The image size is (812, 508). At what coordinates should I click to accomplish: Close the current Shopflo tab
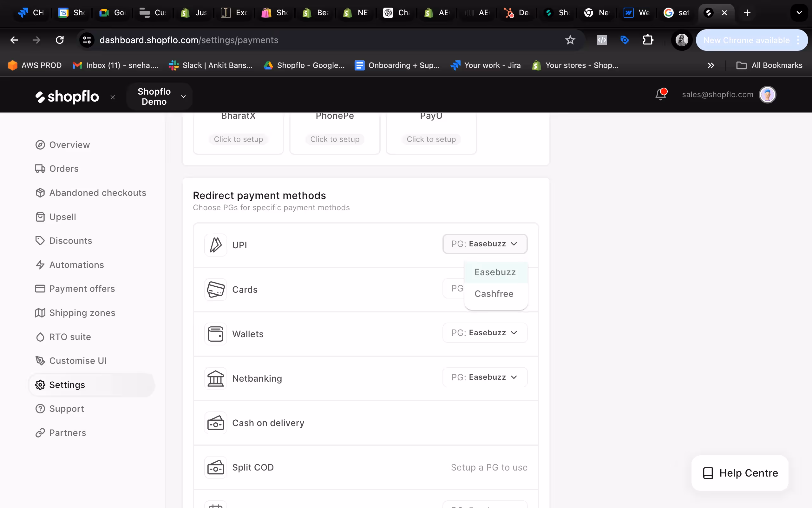click(x=724, y=13)
